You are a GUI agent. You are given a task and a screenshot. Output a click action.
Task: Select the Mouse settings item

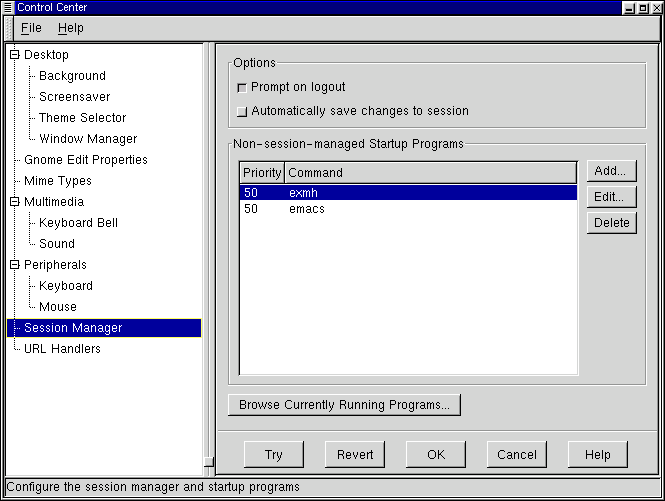click(58, 307)
